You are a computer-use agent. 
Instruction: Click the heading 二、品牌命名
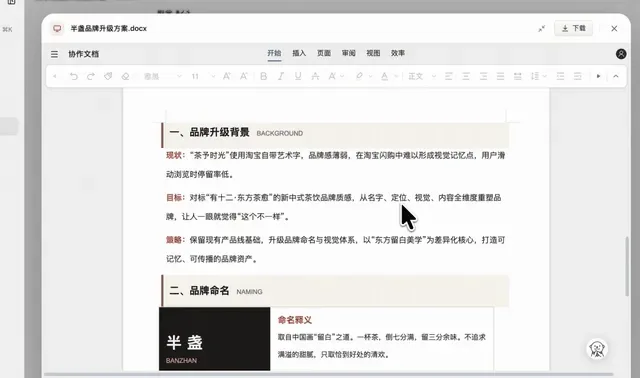199,291
